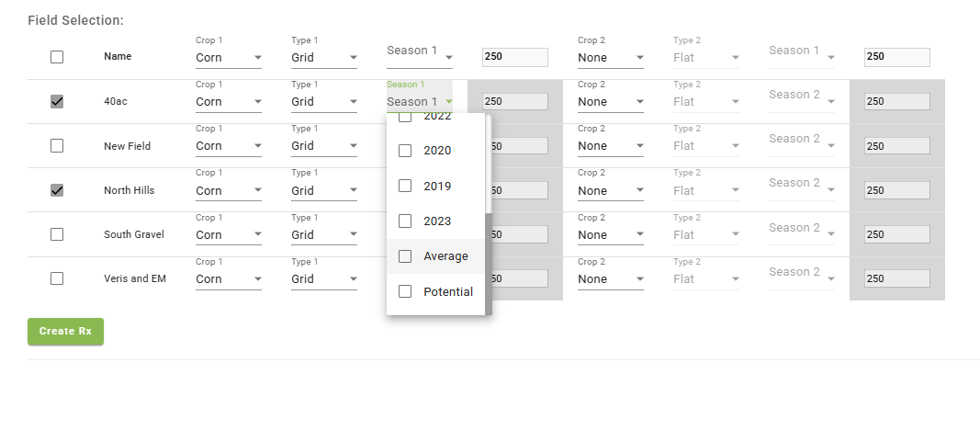Screen dimensions: 980x442
Task: Choose 2023 from season list
Action: coord(405,221)
